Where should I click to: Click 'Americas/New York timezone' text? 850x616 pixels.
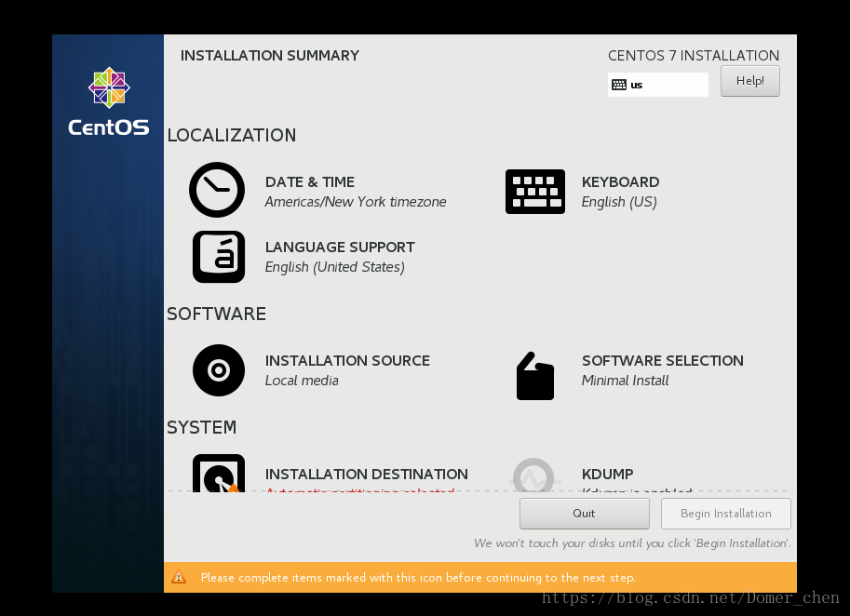point(356,202)
